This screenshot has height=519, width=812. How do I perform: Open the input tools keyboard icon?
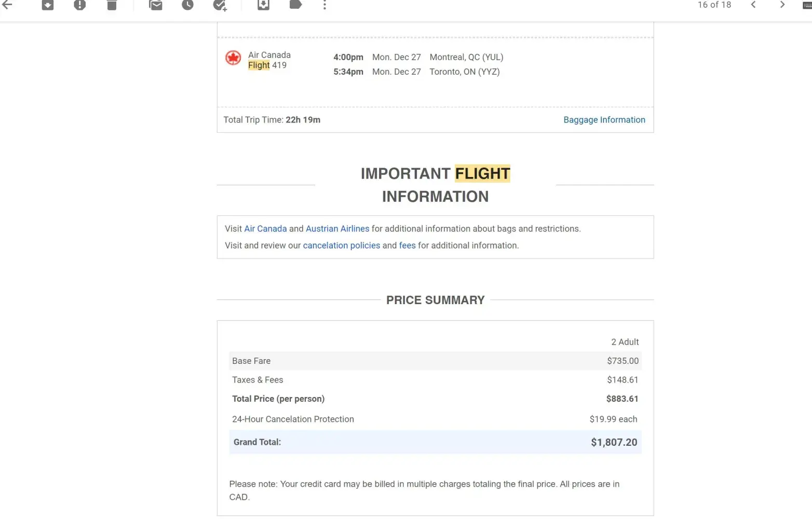coord(807,5)
